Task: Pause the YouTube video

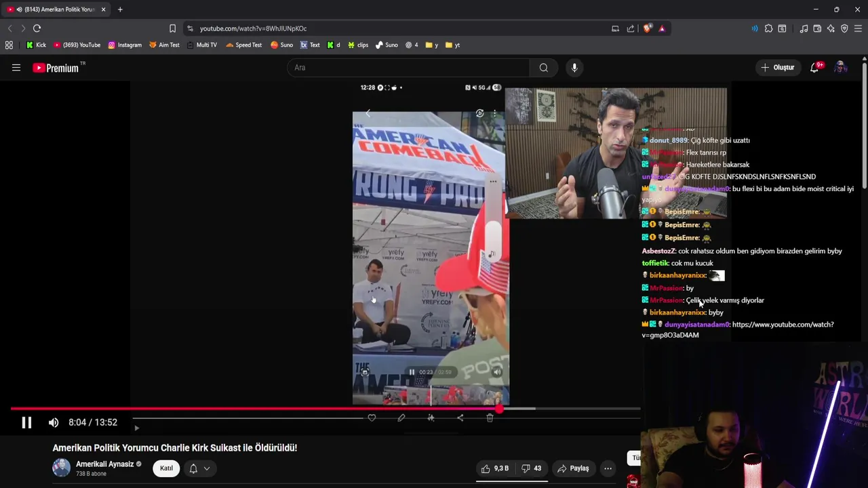Action: 26,422
